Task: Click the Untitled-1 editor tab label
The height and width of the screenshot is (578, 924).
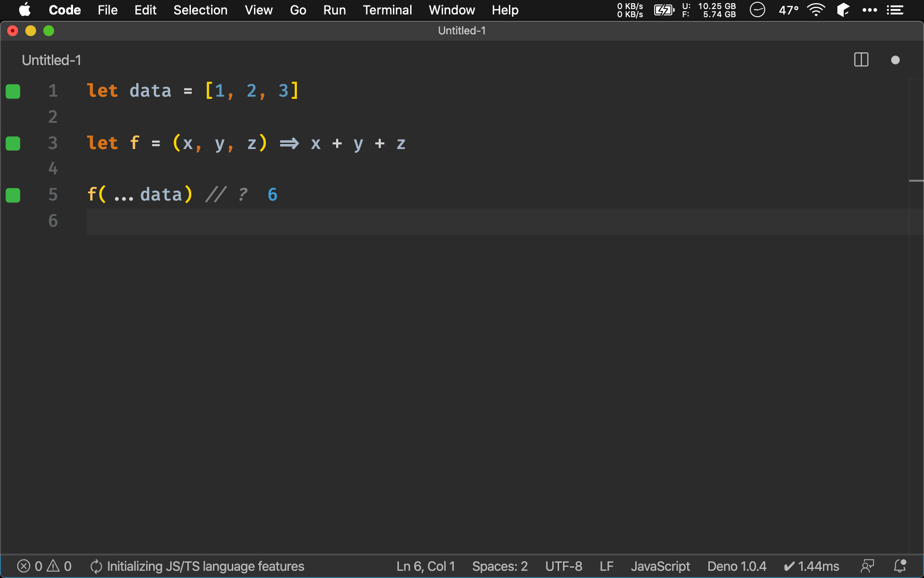Action: (51, 60)
